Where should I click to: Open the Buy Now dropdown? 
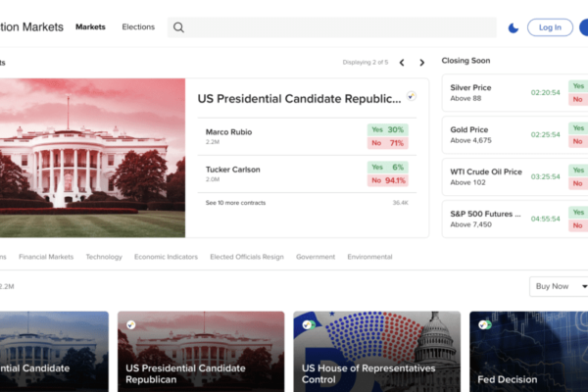[559, 286]
